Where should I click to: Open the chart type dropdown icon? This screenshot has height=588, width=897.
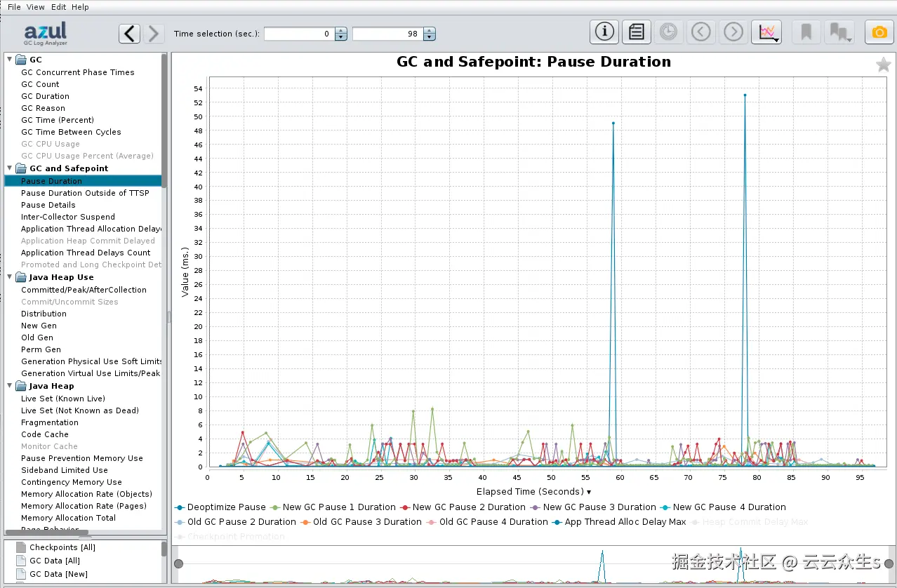[x=766, y=32]
